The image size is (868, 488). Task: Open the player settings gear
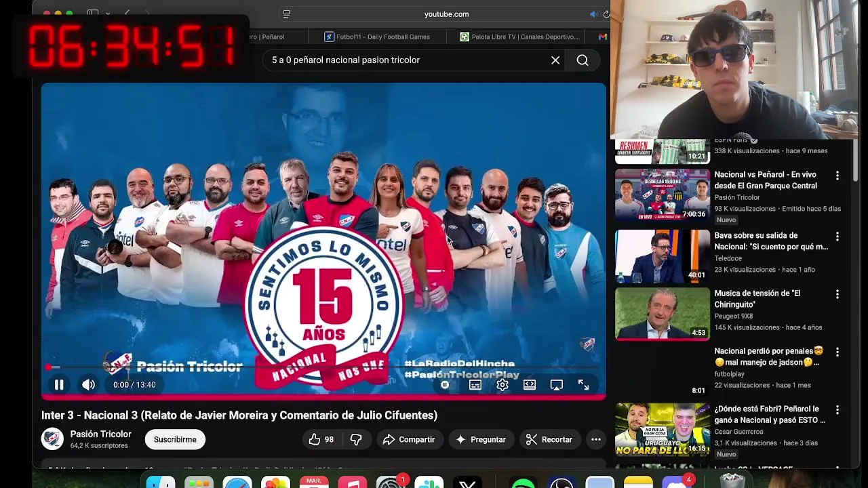click(x=502, y=384)
